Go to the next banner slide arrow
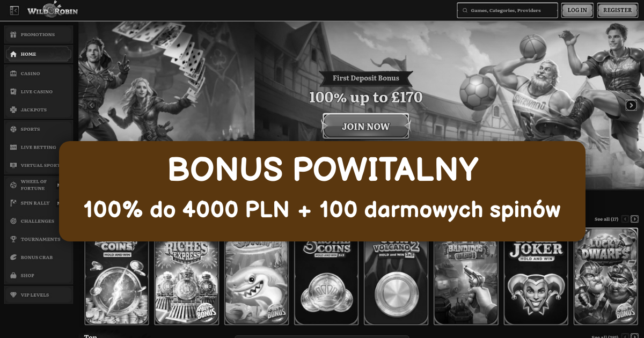Viewport: 644px width, 338px height. (631, 106)
